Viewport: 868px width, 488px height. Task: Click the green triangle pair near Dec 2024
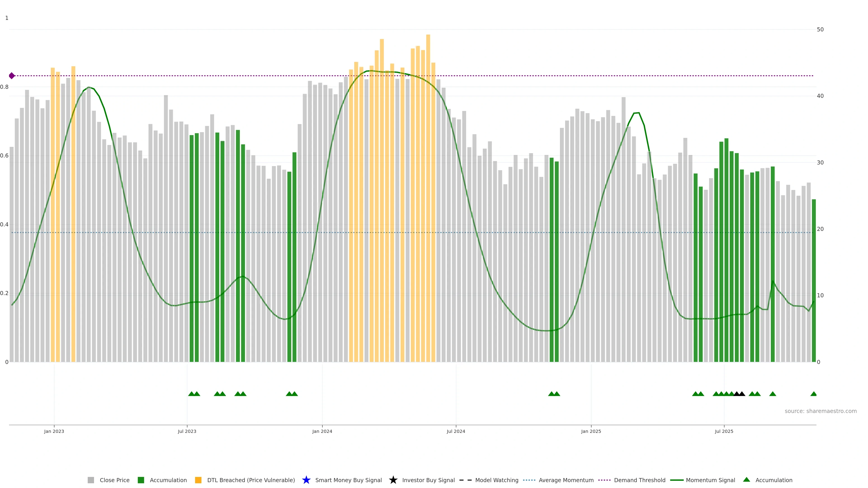pos(554,394)
